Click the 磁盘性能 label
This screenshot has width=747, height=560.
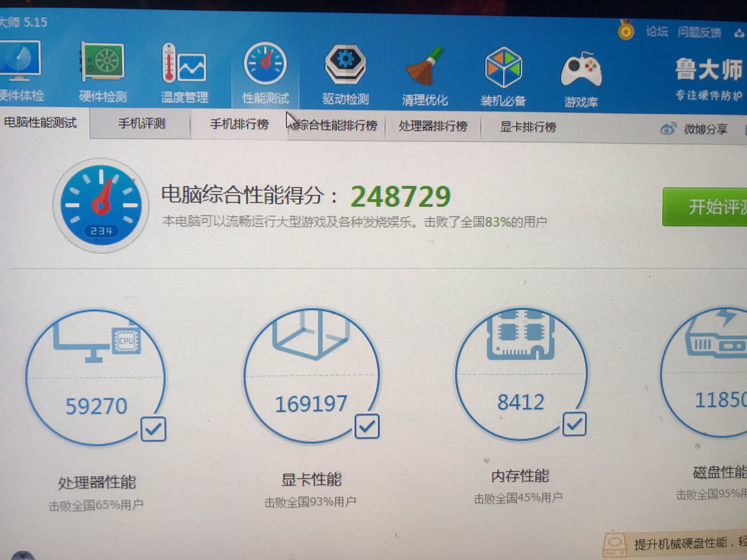(720, 472)
